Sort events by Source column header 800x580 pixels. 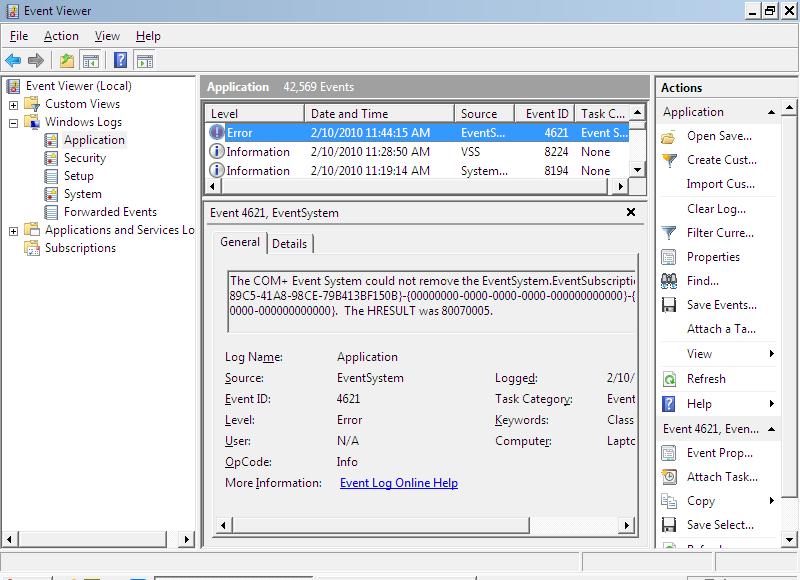click(484, 114)
